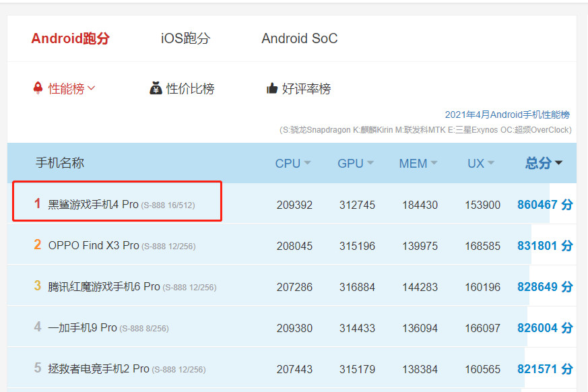Click MEM score 139975
588x392 pixels.
click(420, 246)
